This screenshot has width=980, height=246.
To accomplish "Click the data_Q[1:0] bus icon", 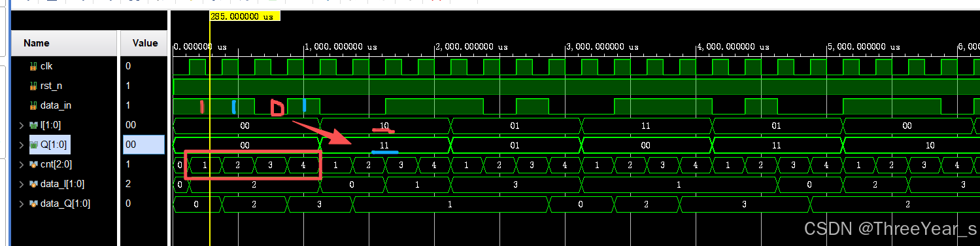I will click(33, 203).
